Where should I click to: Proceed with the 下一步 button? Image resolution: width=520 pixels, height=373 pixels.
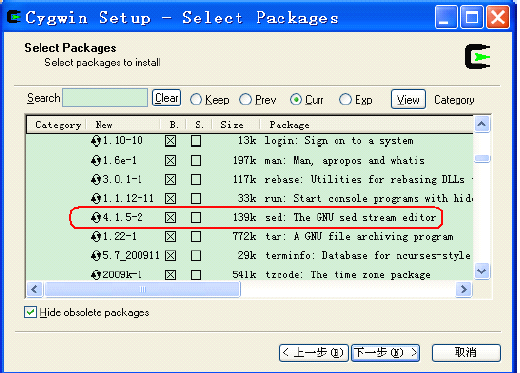click(386, 353)
